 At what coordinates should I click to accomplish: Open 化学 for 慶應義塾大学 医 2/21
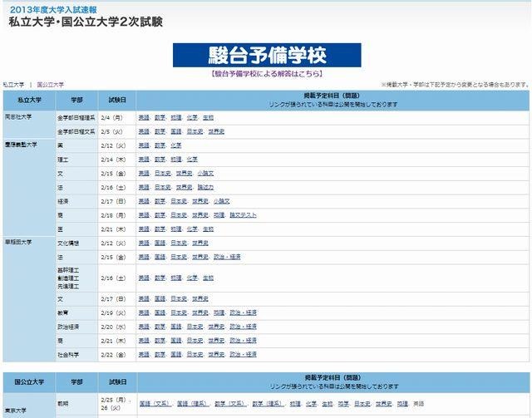pos(192,229)
